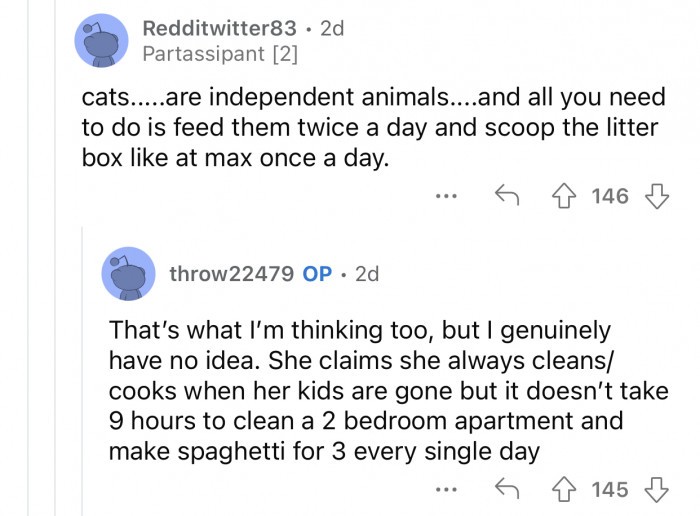
Task: Click the Partassipant [2] flair
Action: [220, 54]
